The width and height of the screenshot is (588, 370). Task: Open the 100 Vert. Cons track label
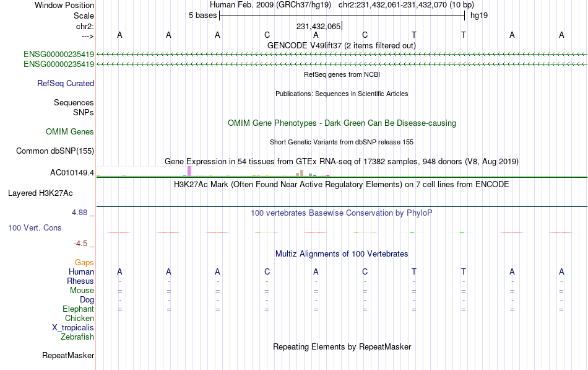pos(35,227)
